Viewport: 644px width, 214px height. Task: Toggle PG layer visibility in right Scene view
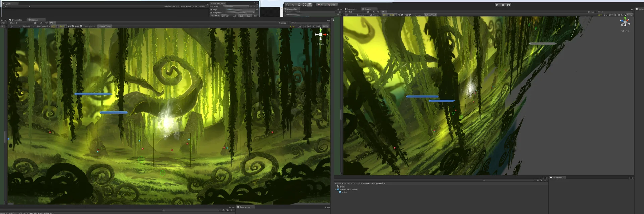point(400,15)
